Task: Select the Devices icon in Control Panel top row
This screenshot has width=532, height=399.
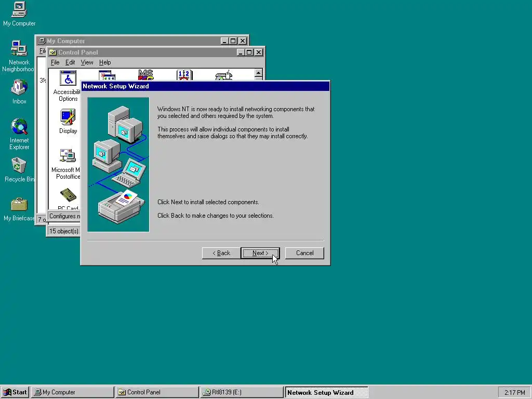Action: coord(224,75)
